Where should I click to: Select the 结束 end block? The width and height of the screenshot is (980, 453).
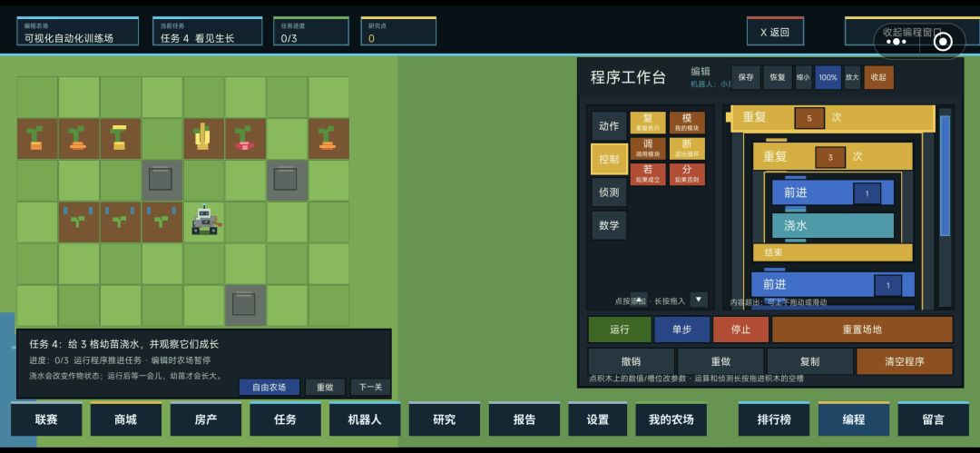coord(832,252)
